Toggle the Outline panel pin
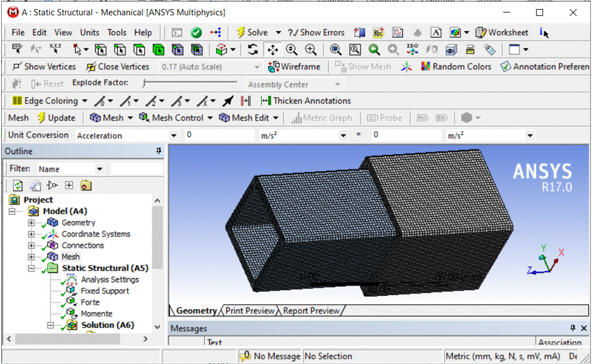 point(159,151)
